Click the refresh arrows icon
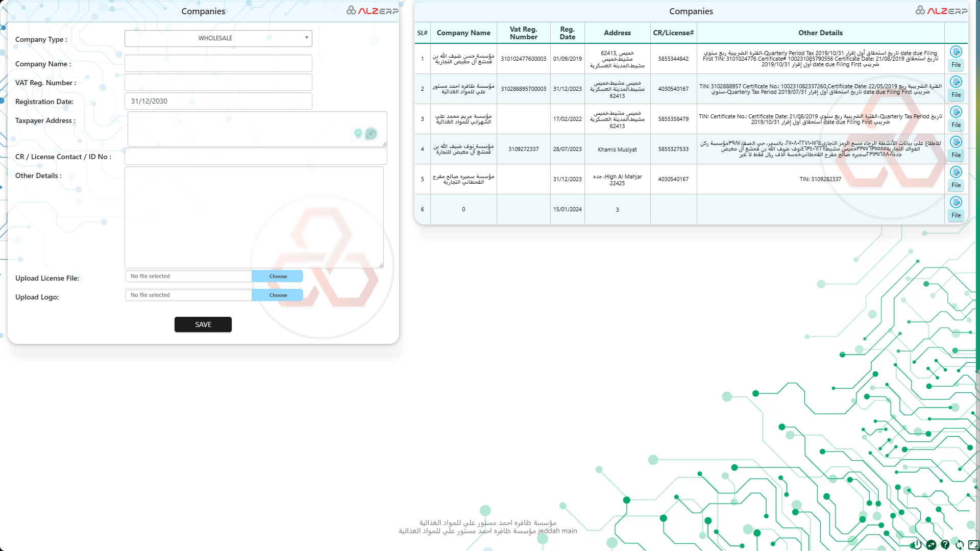Screen dimensions: 980x551 960,544
